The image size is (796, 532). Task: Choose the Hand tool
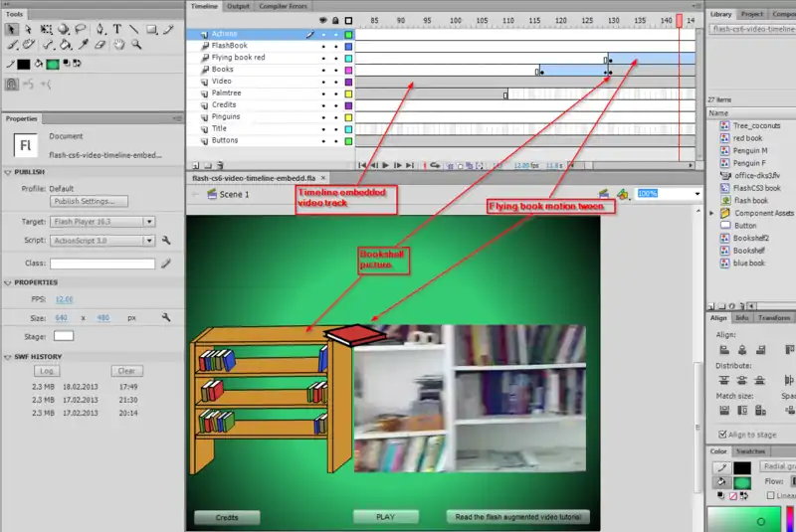point(118,45)
